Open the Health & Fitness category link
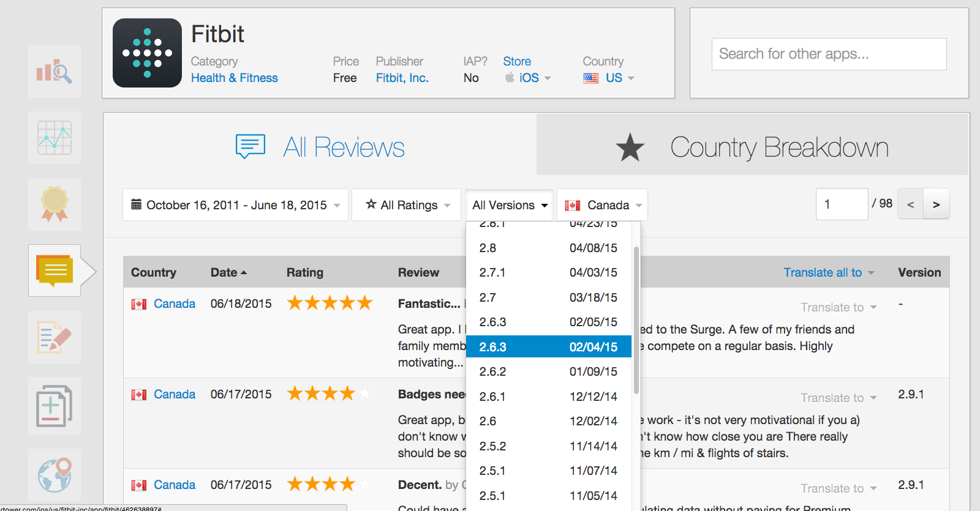980x511 pixels. [235, 78]
